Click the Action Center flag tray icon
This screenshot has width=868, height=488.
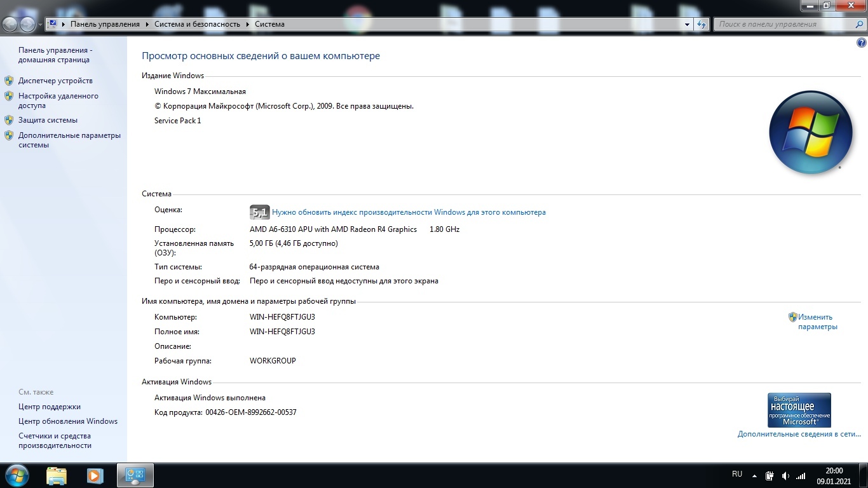pyautogui.click(x=770, y=476)
